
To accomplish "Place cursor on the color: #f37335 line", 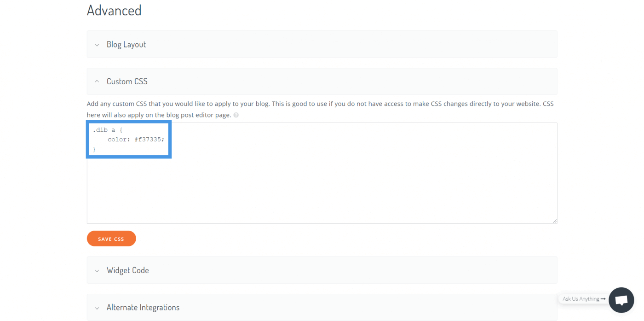I will point(136,139).
